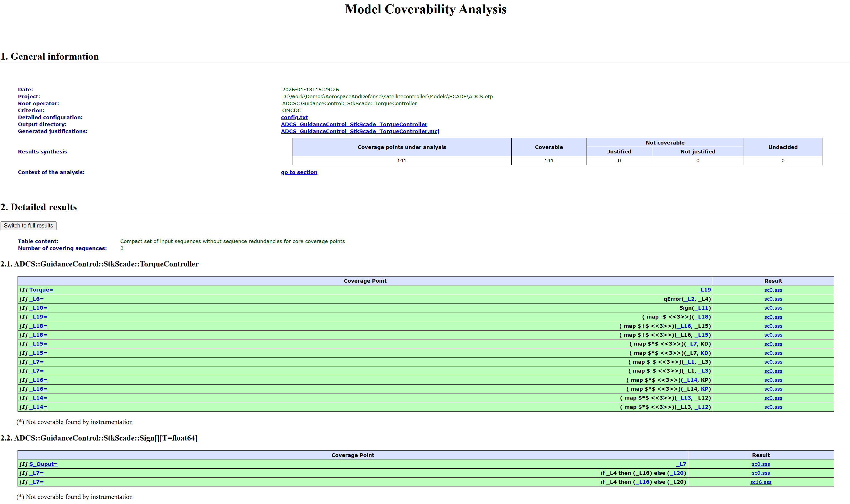This screenshot has width=850, height=504.
Task: Click the KD link in map expression
Action: (704, 353)
